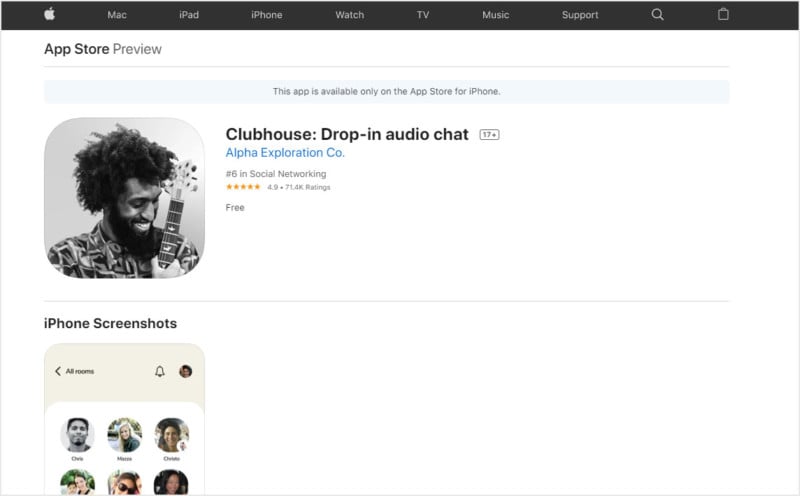Open the Music menu item
This screenshot has width=800, height=496.
495,15
